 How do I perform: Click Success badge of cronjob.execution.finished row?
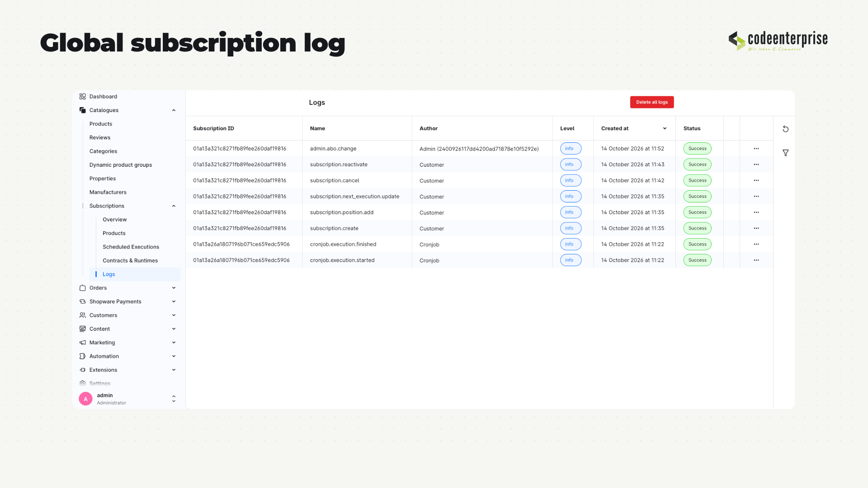(697, 244)
